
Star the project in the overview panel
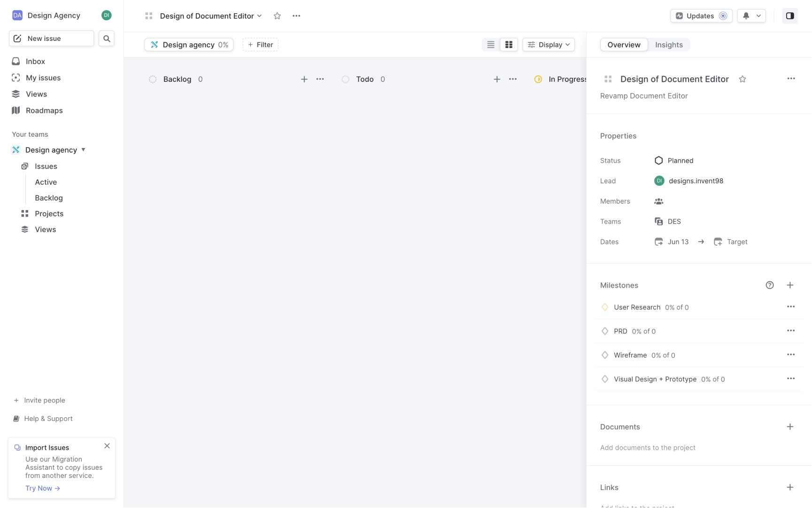click(x=742, y=79)
